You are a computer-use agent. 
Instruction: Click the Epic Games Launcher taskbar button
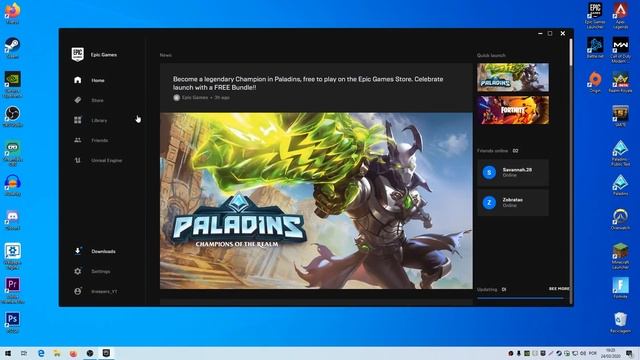tap(106, 353)
